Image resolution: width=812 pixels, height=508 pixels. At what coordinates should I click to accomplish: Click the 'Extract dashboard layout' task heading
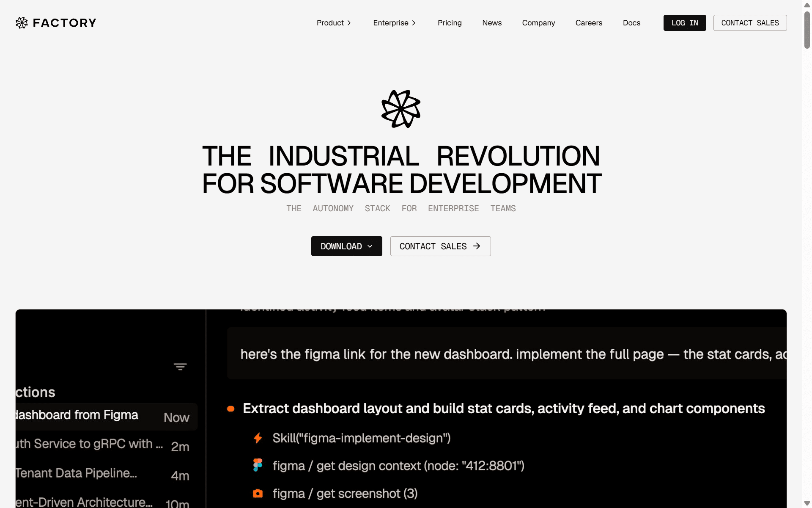coord(504,409)
